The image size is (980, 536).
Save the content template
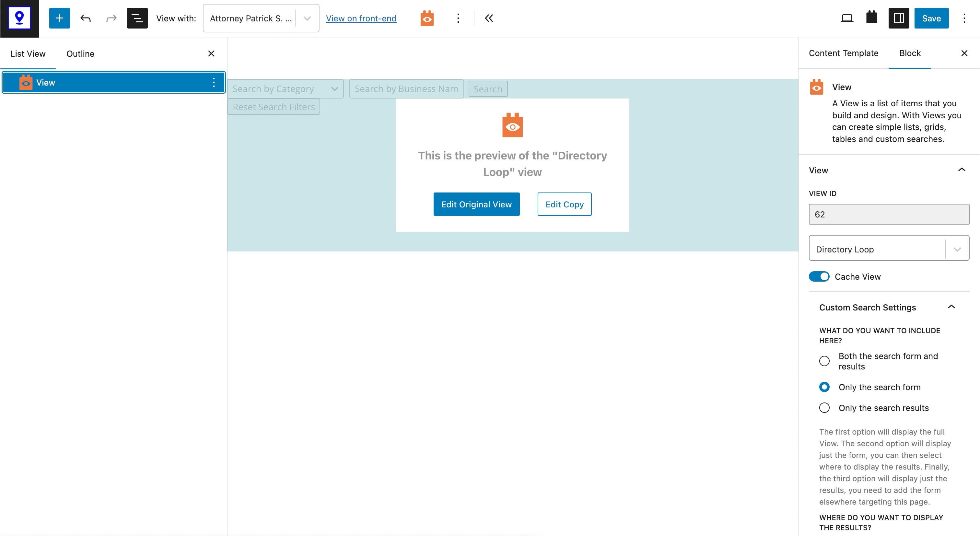[x=931, y=18]
